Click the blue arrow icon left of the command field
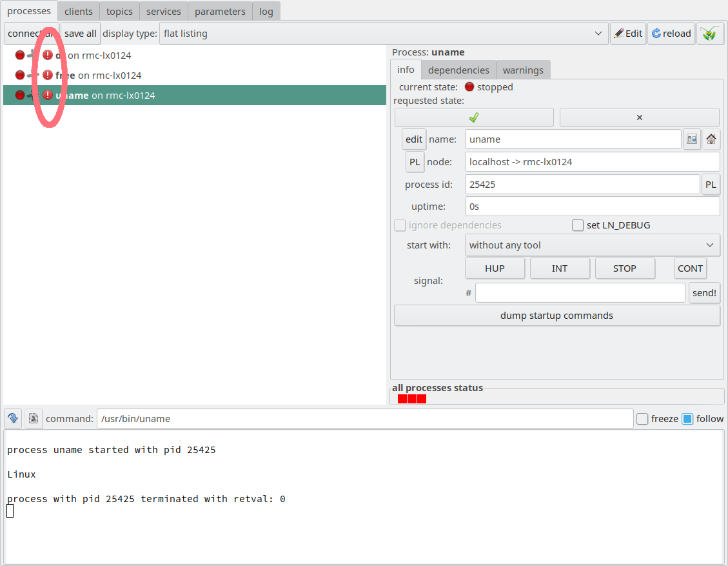Screen dimensions: 728x566 pos(13,418)
